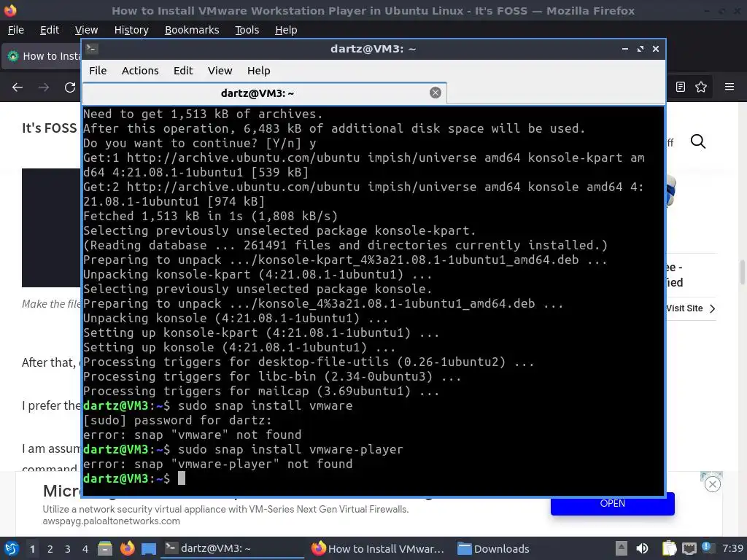
Task: Click the network connection tray icon
Action: tap(689, 548)
